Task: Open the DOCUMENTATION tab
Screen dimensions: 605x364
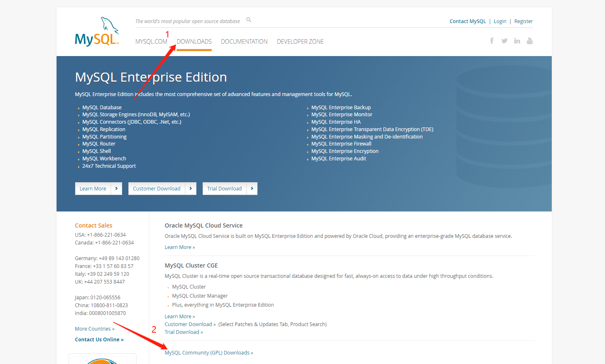Action: pos(244,42)
